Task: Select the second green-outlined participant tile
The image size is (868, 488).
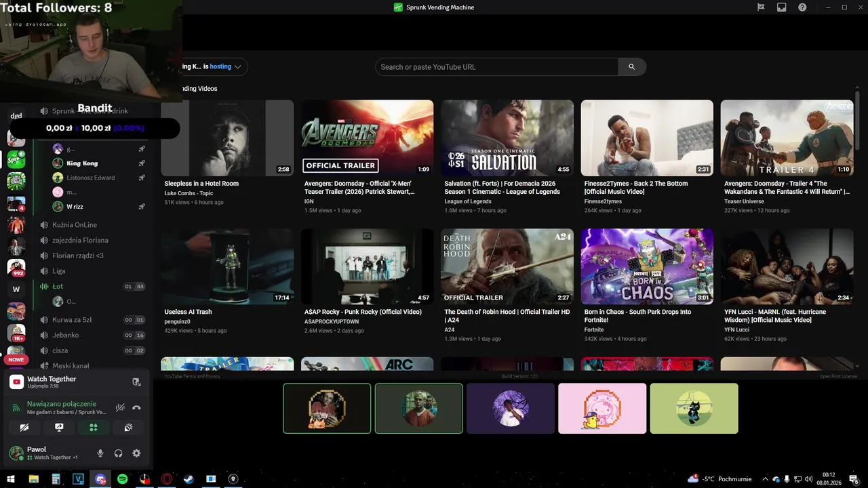Action: [419, 408]
